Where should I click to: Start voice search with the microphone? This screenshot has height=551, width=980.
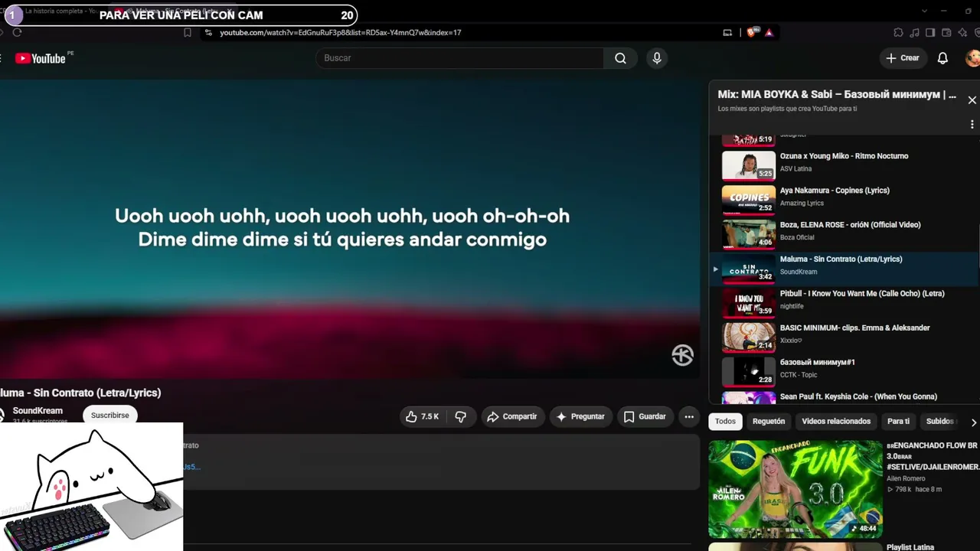(657, 58)
